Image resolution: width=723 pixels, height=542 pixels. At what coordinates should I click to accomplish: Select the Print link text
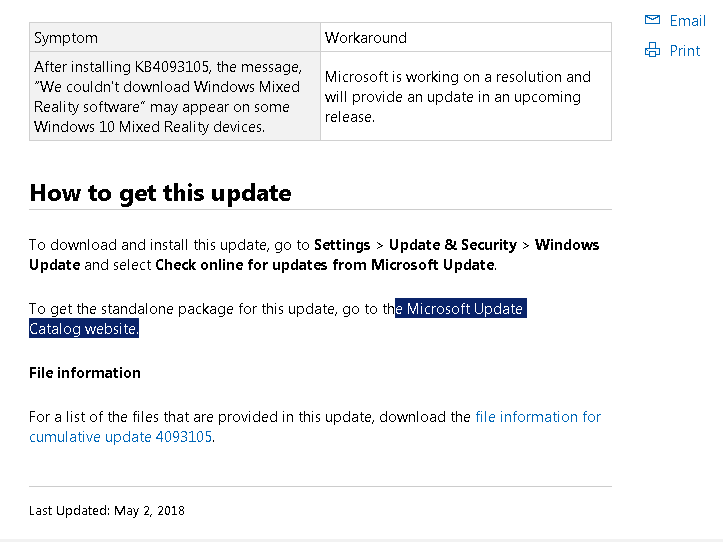pyautogui.click(x=685, y=51)
